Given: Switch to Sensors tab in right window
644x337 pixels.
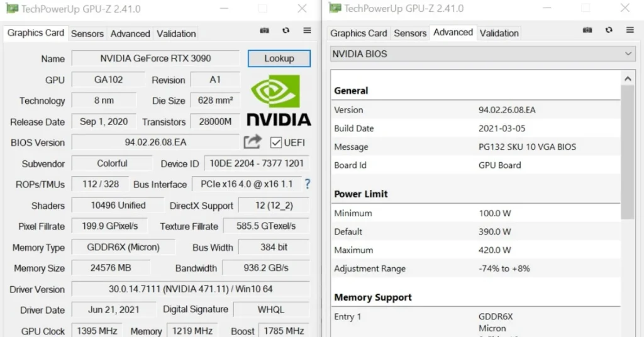Looking at the screenshot, I should [x=410, y=33].
